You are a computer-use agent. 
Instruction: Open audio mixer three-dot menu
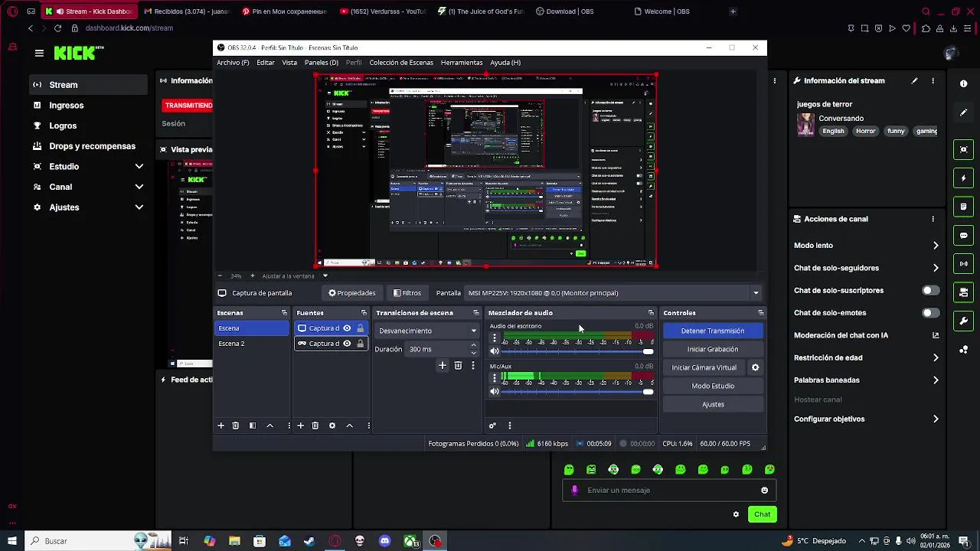pos(509,425)
